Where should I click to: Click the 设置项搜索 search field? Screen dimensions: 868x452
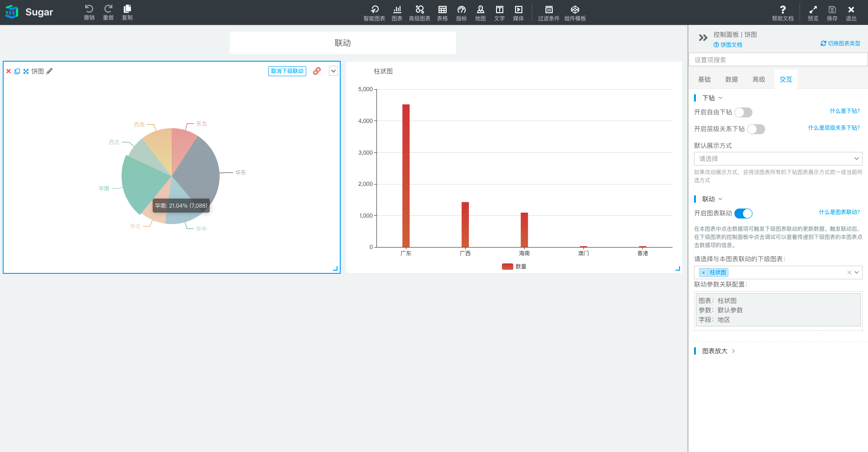click(x=778, y=60)
